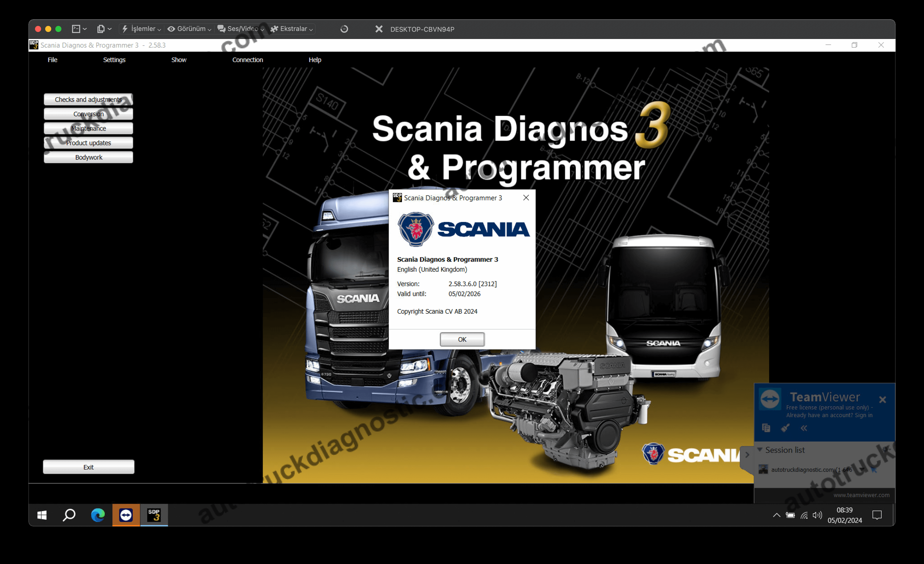
Task: Expand the dropdown beside the copy icon
Action: [110, 28]
